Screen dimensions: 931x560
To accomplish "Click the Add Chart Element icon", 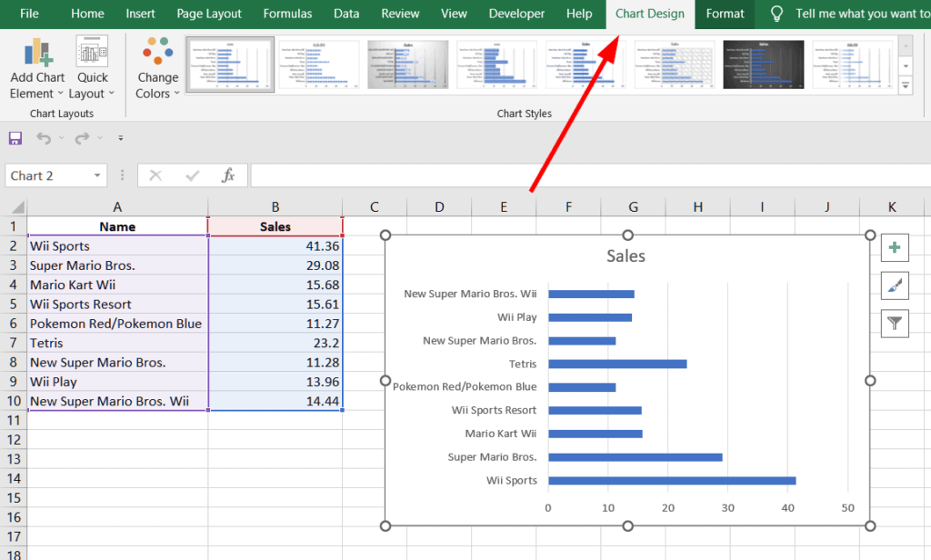I will (36, 55).
